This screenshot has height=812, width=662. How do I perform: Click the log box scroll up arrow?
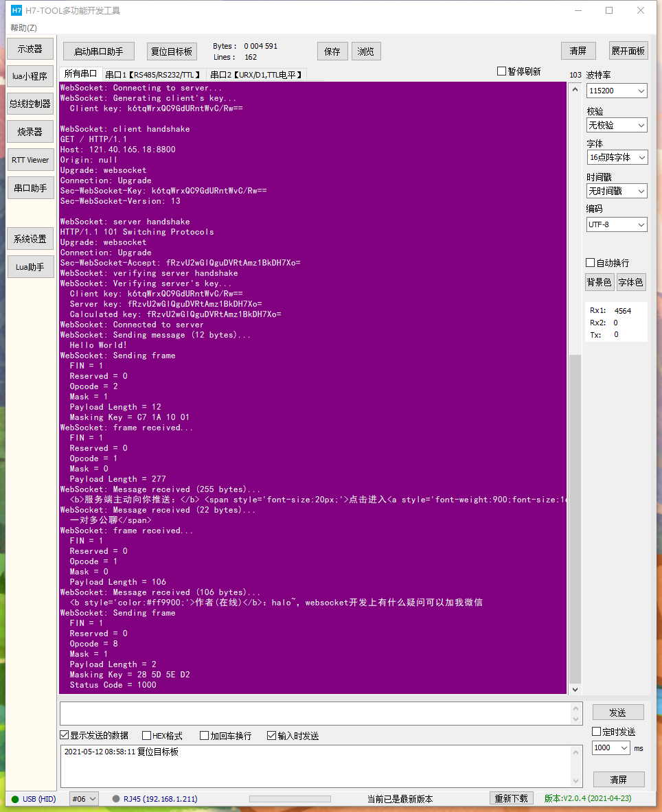coord(576,752)
